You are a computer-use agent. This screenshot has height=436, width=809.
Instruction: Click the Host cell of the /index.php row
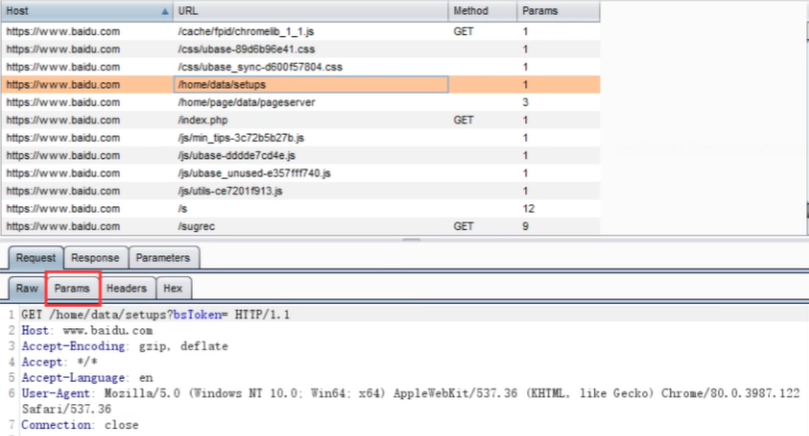87,120
